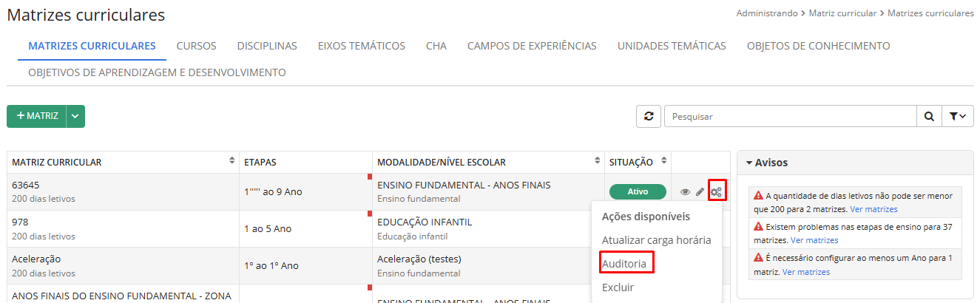980x303 pixels.
Task: View matriz 63645 via eye icon
Action: pos(685,192)
